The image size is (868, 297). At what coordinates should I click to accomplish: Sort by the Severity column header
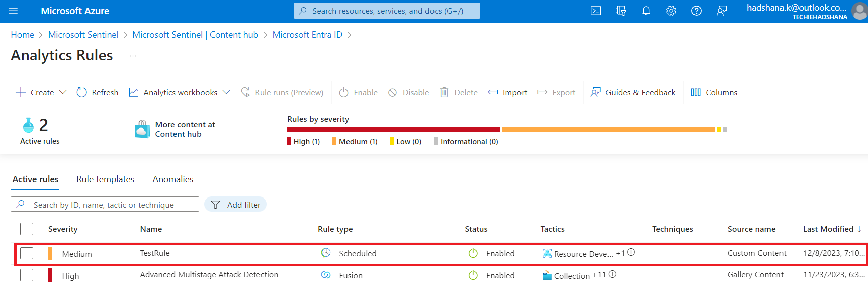(63, 229)
